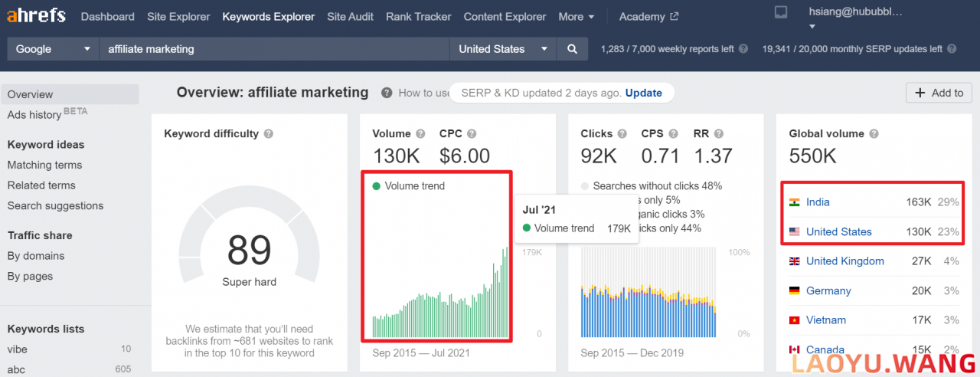
Task: Open the Clicks help icon
Action: pos(622,133)
